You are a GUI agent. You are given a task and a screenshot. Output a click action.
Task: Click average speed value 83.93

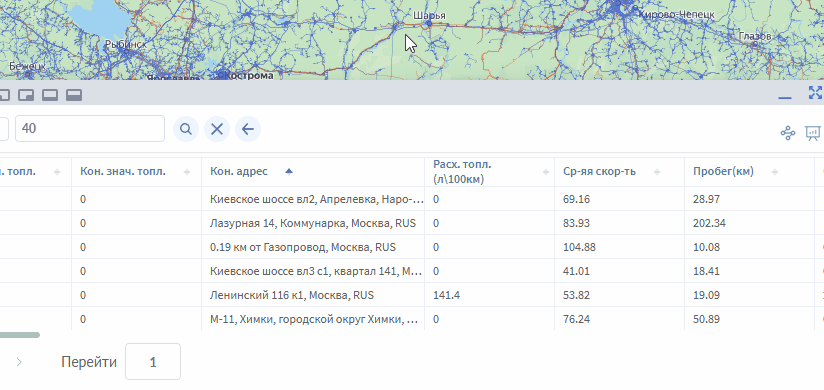(576, 223)
